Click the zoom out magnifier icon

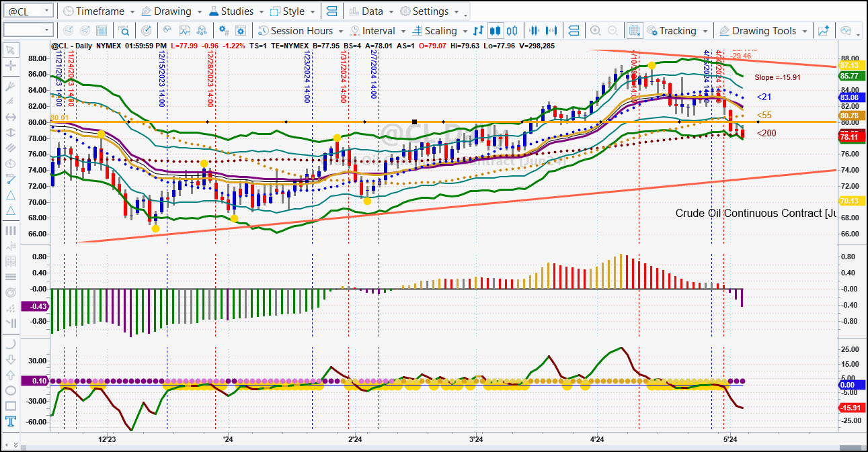tap(613, 30)
